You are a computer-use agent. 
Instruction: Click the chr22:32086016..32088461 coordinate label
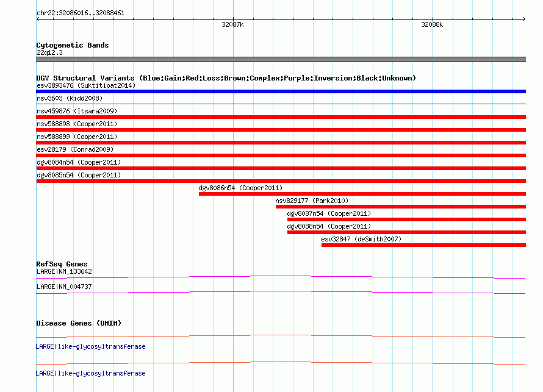click(x=81, y=13)
